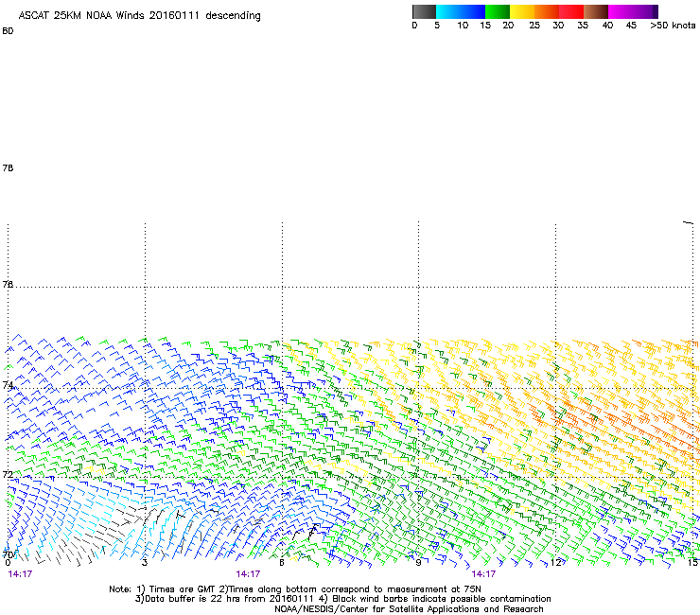Click the magenta 40–45 knots legend band
Image resolution: width=700 pixels, height=615 pixels.
[621, 11]
